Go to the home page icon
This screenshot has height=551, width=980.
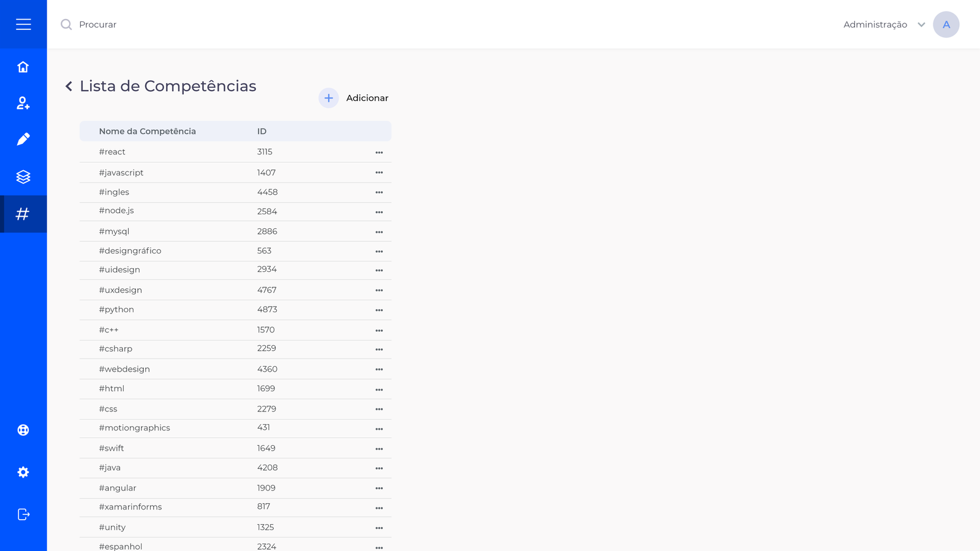pos(23,67)
